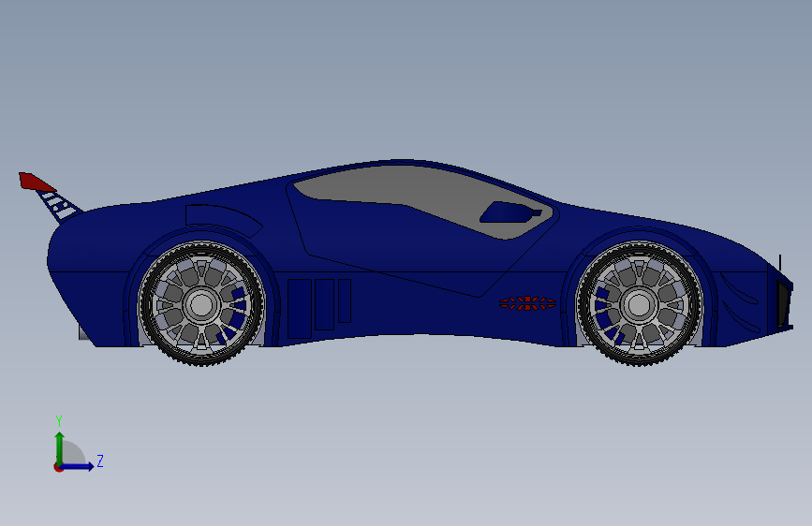Select the spoiler strut with white lettering
812x526 pixels.
(x=59, y=205)
